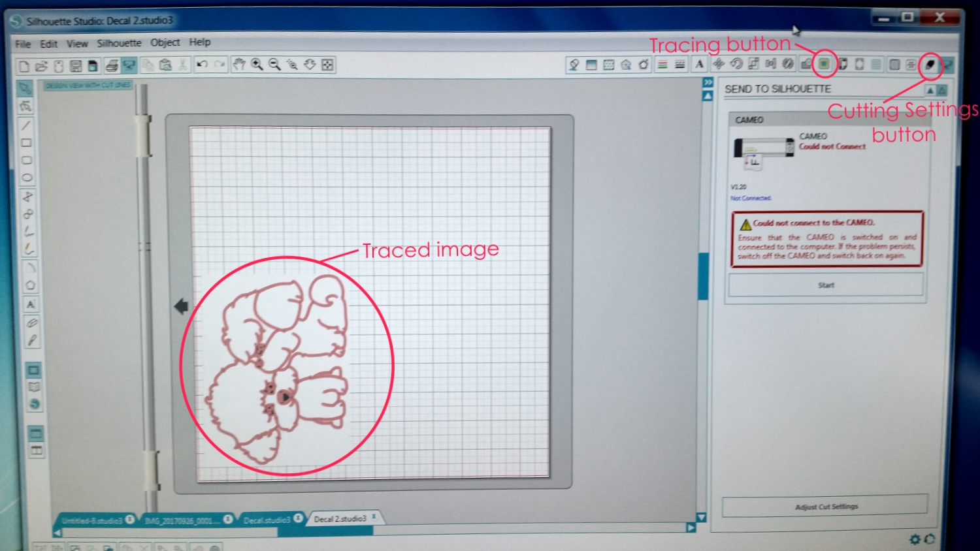Select the Ellipse drawing tool
This screenshot has height=551, width=980.
coord(27,178)
